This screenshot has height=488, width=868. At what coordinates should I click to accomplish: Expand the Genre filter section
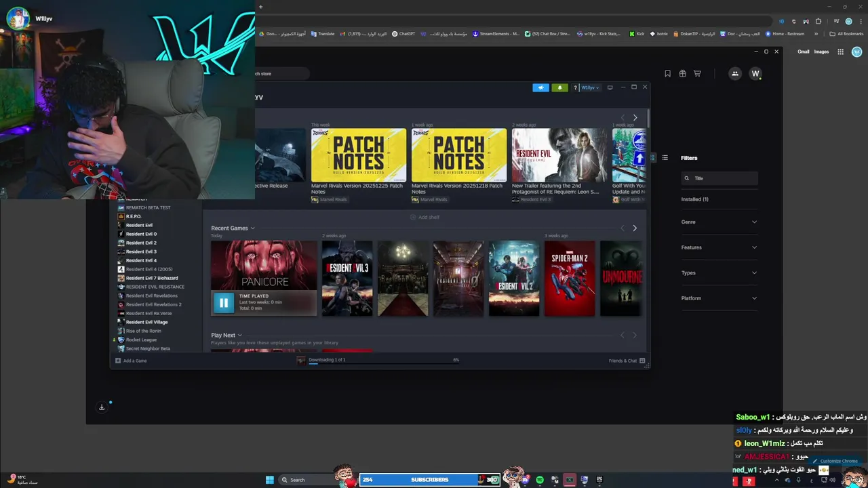coord(719,222)
